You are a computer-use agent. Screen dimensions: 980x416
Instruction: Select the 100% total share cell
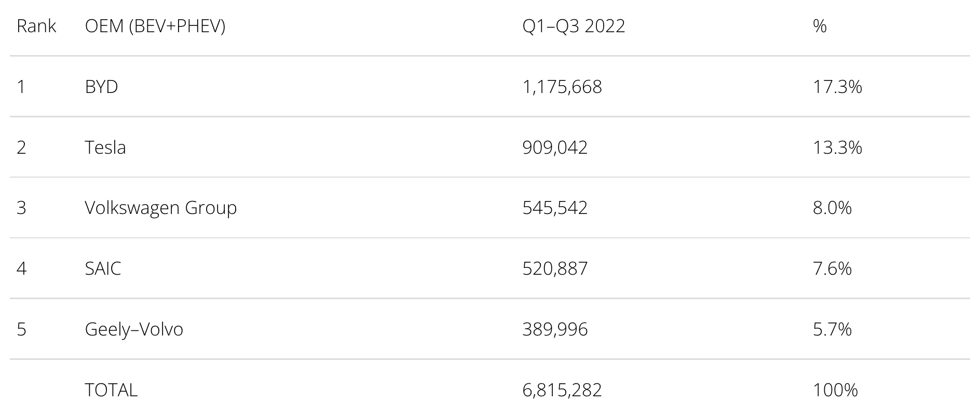coord(835,390)
